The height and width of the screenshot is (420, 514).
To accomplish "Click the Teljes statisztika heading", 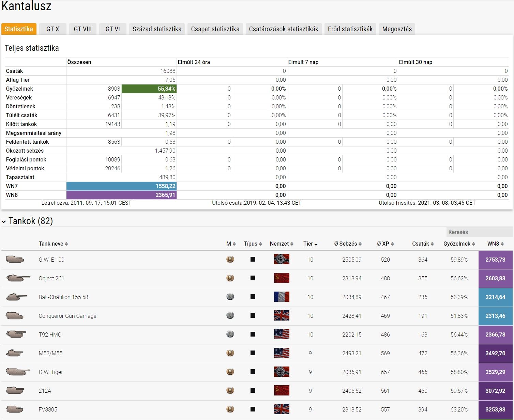I will click(x=32, y=48).
